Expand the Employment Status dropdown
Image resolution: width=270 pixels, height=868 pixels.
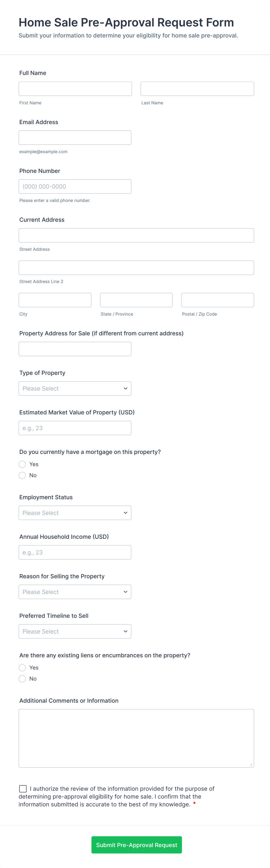[x=75, y=513]
